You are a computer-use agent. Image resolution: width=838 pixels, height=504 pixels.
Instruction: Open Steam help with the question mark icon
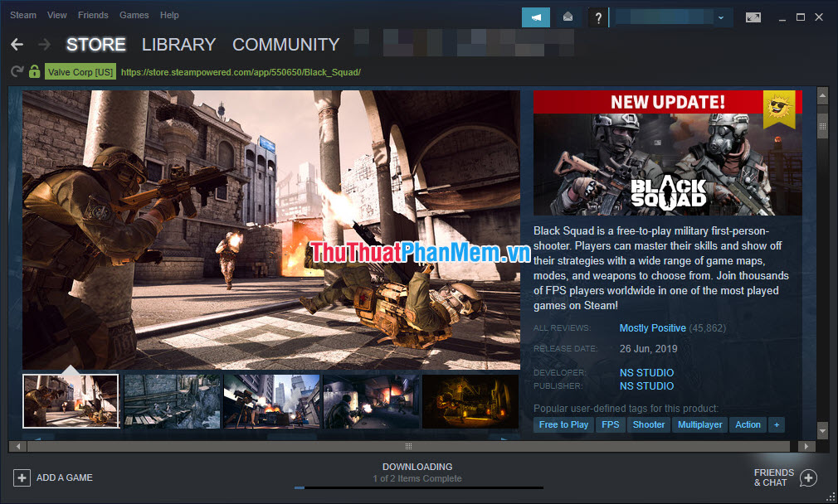598,17
